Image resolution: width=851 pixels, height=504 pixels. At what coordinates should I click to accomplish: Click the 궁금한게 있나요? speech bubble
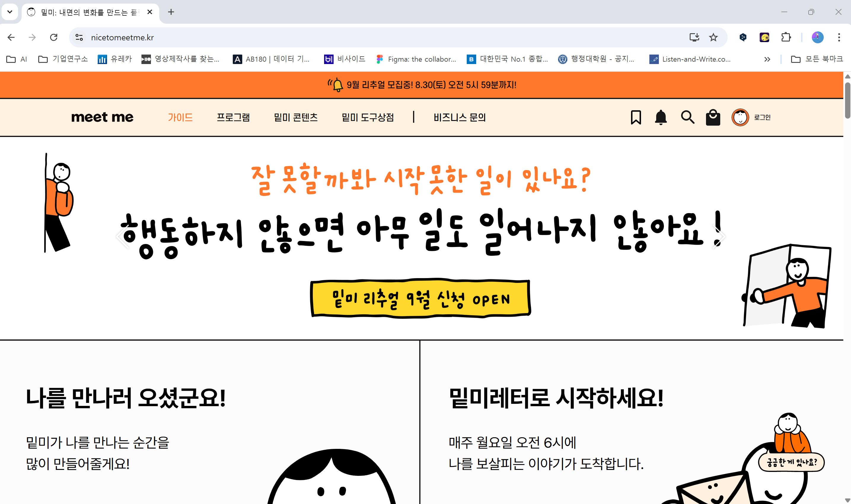click(791, 462)
